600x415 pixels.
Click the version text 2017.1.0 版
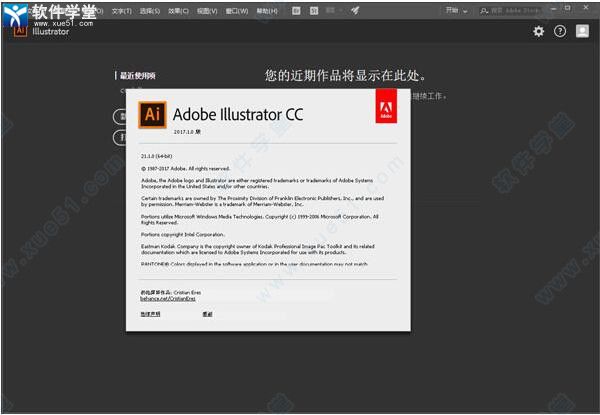(187, 132)
